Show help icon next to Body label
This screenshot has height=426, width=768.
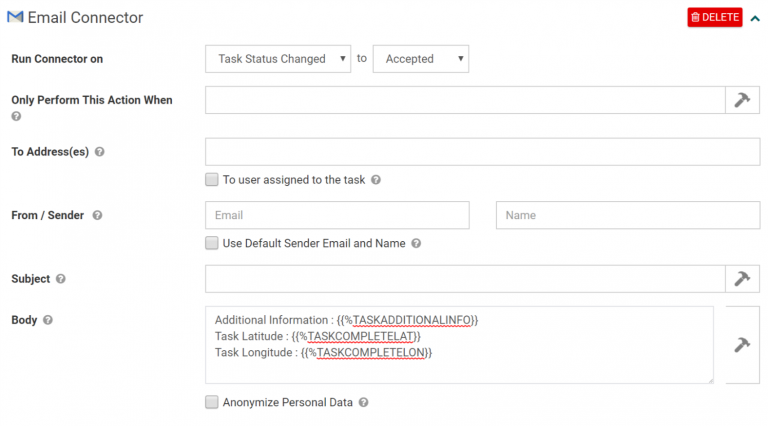[x=48, y=320]
